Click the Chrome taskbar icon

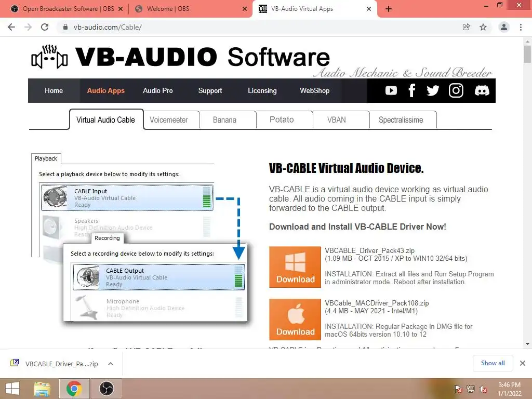pyautogui.click(x=74, y=389)
